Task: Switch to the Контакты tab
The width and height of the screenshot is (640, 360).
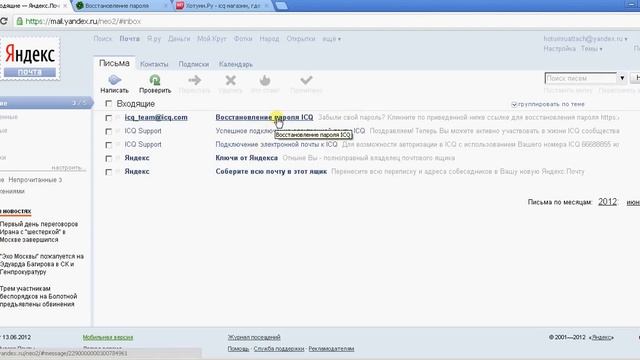Action: click(x=154, y=64)
